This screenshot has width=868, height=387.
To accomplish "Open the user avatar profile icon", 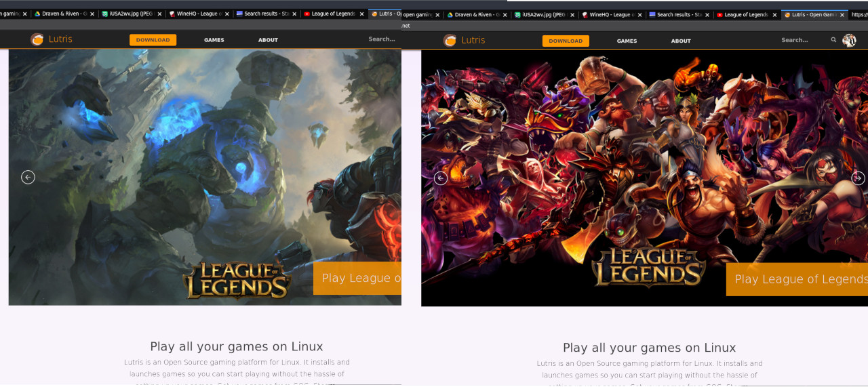I will coord(849,41).
